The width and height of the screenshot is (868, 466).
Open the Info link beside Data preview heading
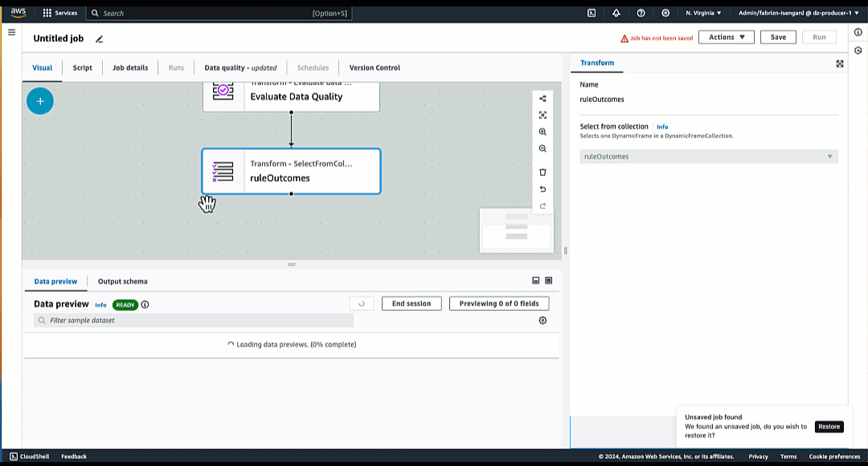(100, 305)
